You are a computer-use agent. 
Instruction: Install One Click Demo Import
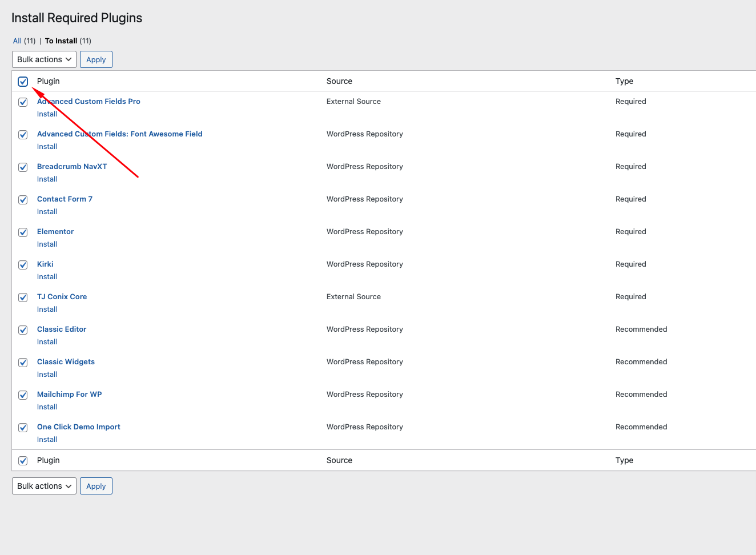point(47,439)
